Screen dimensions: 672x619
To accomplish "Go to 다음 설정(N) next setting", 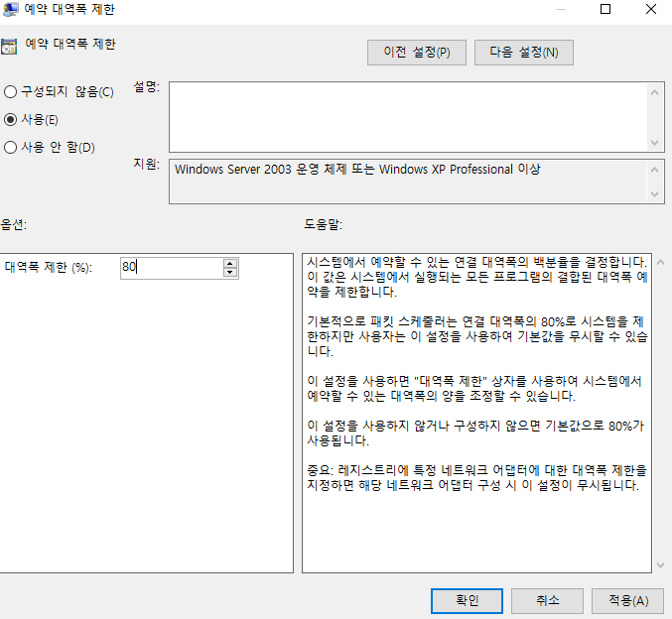I will (x=524, y=53).
